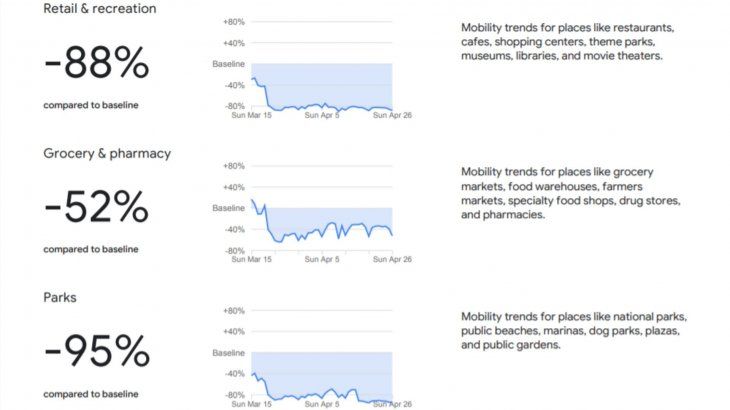This screenshot has height=410, width=730.
Task: Click the Baseline label on the grocery chart
Action: (x=229, y=208)
